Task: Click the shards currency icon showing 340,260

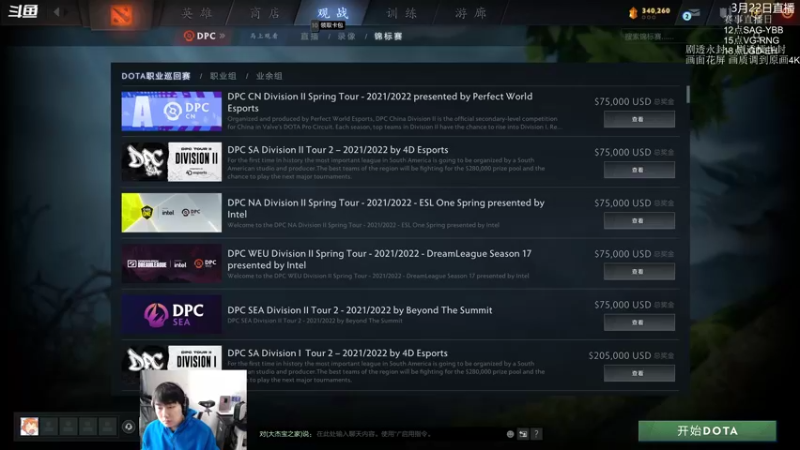Action: 633,13
